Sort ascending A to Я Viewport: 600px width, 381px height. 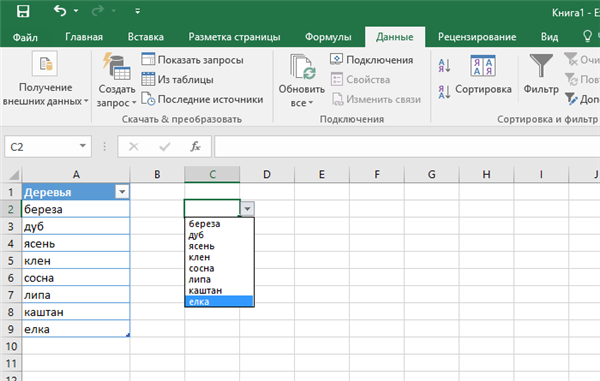(x=444, y=66)
